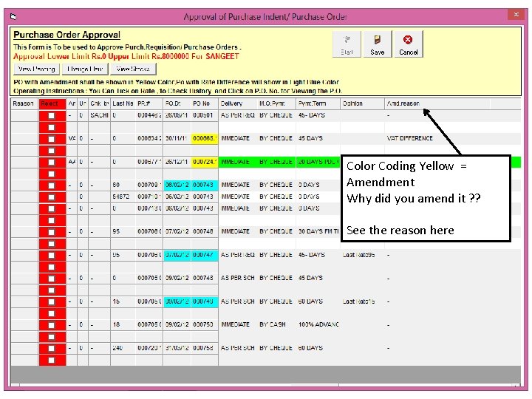Open PO number 000758 cell

(x=205, y=348)
